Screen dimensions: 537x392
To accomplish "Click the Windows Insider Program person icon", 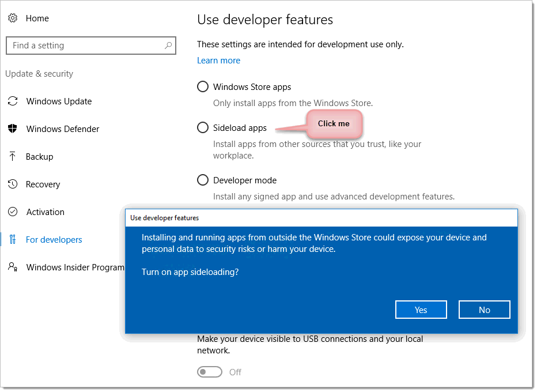I will coord(13,267).
